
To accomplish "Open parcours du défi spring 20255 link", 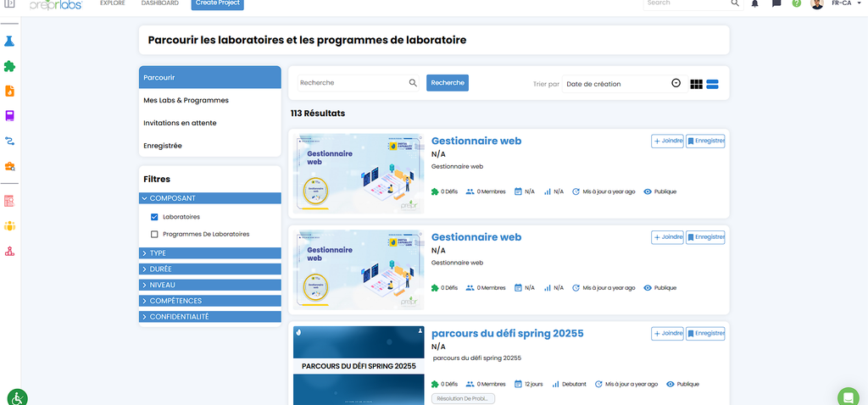I will point(507,334).
